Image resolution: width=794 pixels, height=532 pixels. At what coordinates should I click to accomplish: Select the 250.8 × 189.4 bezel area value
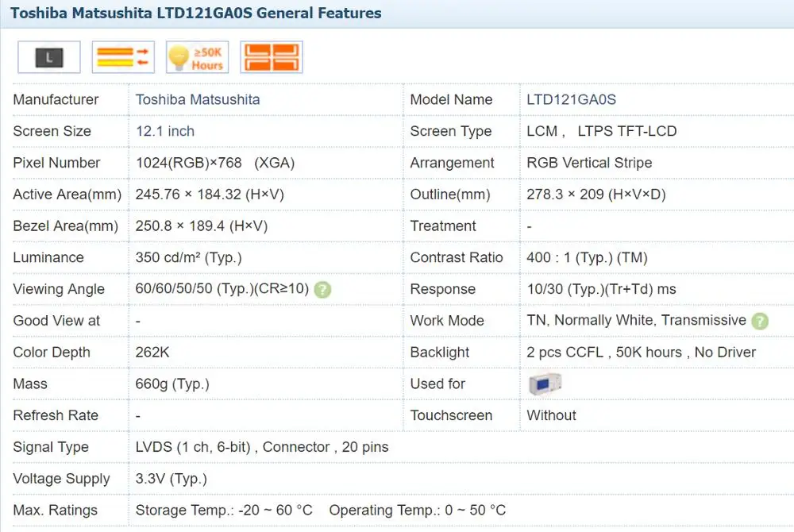tap(202, 226)
